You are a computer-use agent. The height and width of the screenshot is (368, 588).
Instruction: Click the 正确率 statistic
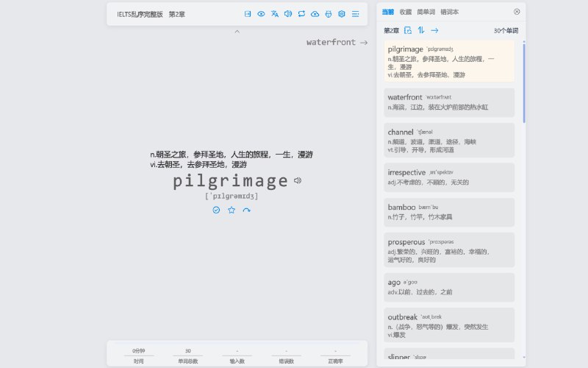335,355
